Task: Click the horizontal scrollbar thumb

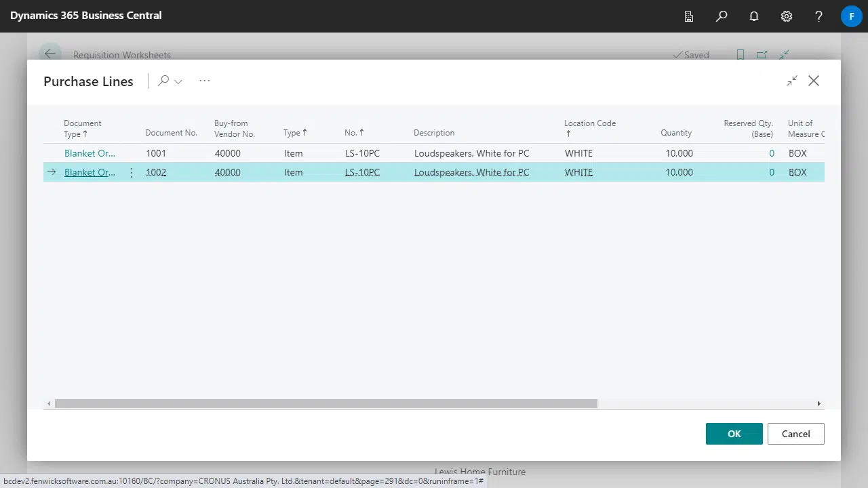Action: coord(326,403)
